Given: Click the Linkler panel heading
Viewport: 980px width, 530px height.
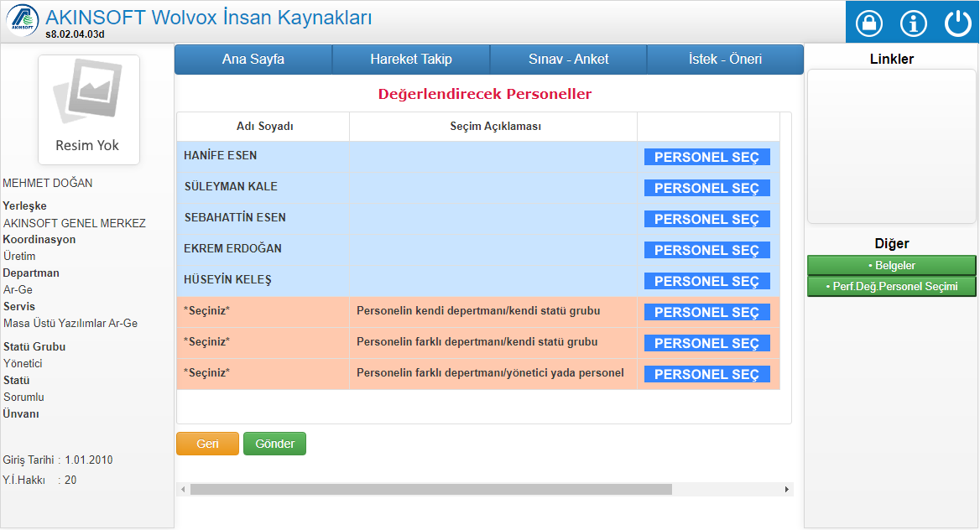Looking at the screenshot, I should pos(891,60).
